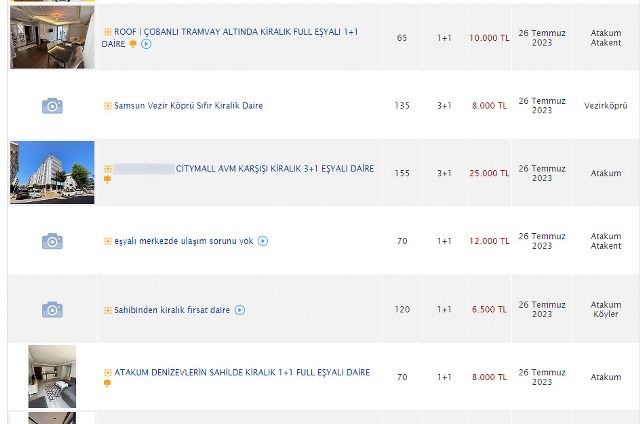
Task: Click megaphone icon under ATAKUM DENİZEVLERİN listing
Action: (107, 383)
